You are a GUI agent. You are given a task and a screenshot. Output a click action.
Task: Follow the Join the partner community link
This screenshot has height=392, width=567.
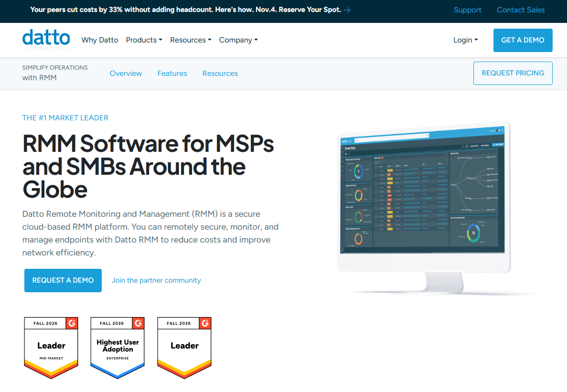click(156, 280)
